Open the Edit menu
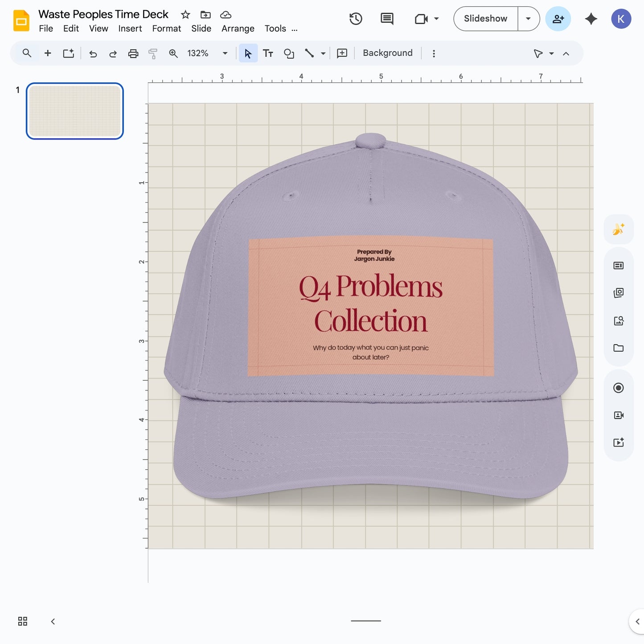 point(71,29)
